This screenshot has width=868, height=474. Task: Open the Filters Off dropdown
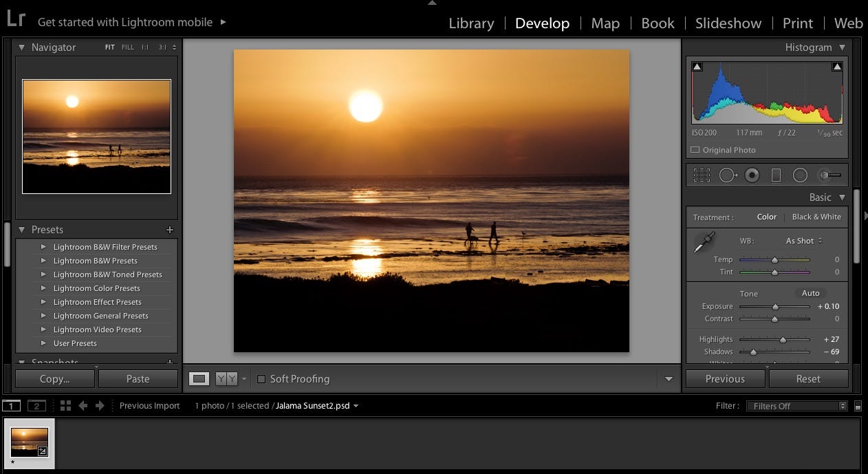tap(796, 406)
